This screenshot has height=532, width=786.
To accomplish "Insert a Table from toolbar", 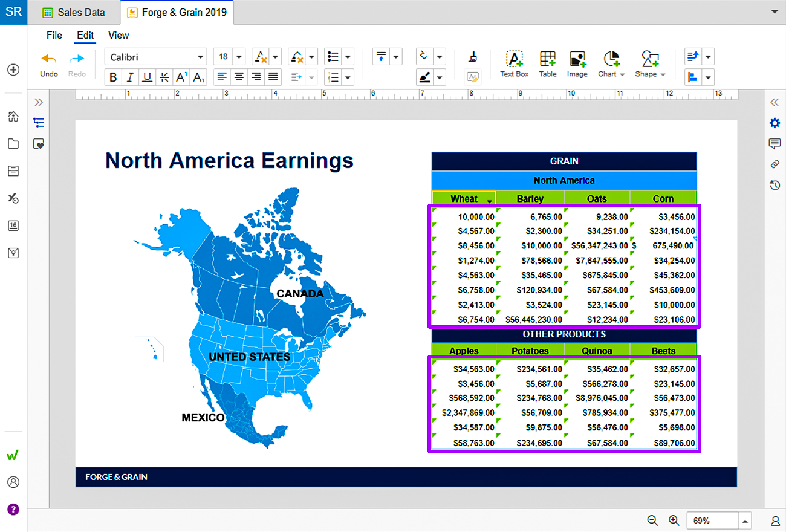I will point(548,64).
